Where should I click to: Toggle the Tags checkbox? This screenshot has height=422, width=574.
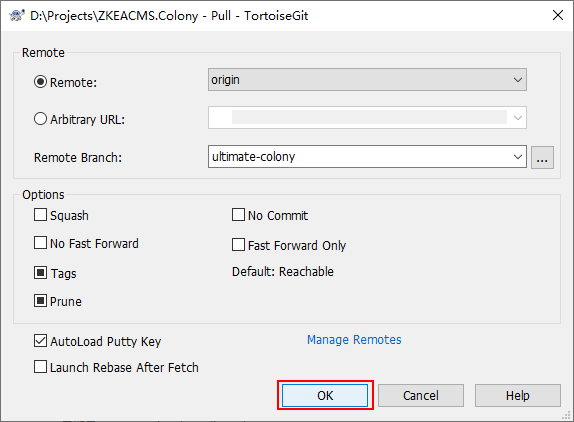click(x=40, y=273)
